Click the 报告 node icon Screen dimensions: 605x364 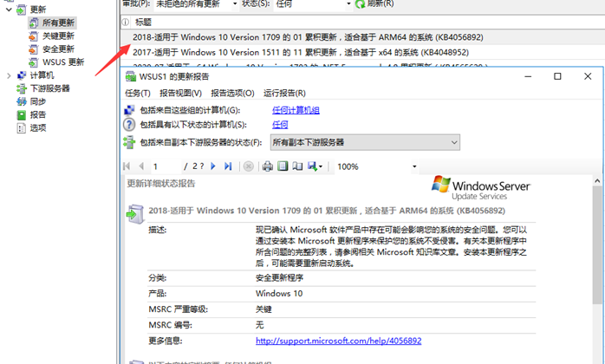(x=21, y=114)
